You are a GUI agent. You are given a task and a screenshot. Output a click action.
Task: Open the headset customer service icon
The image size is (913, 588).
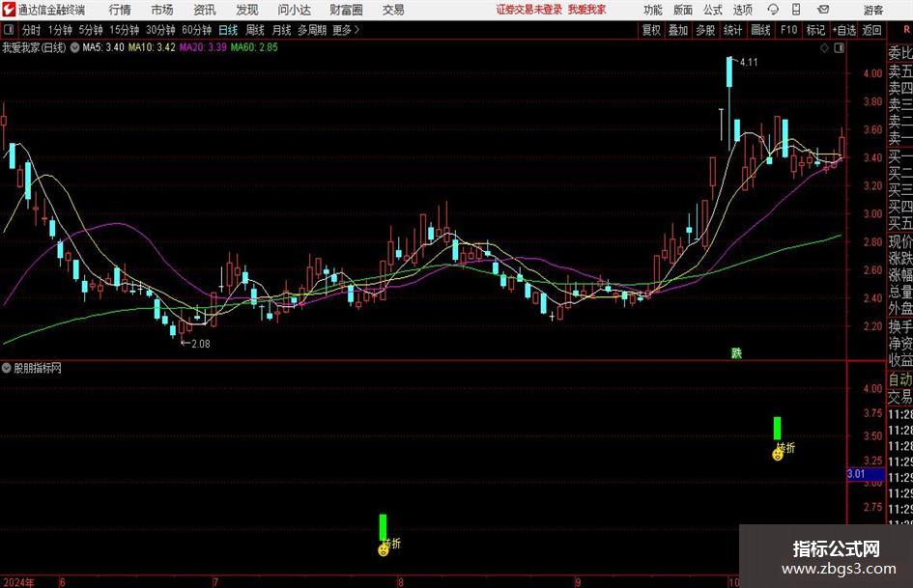click(x=773, y=10)
